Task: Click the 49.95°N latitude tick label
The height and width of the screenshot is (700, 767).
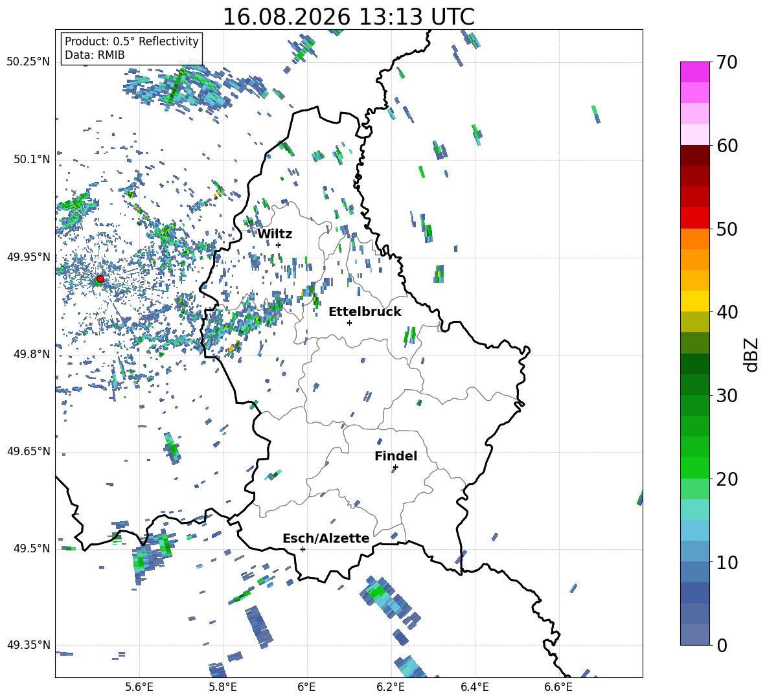Action: coord(29,257)
